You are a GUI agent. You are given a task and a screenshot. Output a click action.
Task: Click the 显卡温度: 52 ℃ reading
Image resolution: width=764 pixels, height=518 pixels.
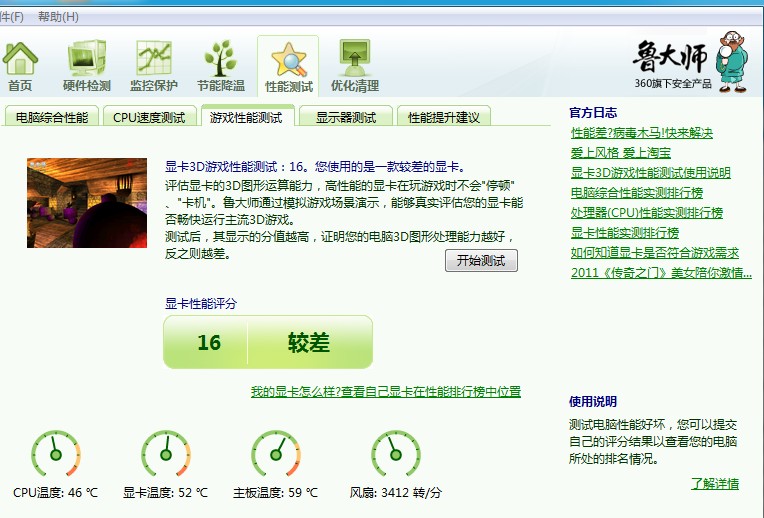pyautogui.click(x=166, y=493)
